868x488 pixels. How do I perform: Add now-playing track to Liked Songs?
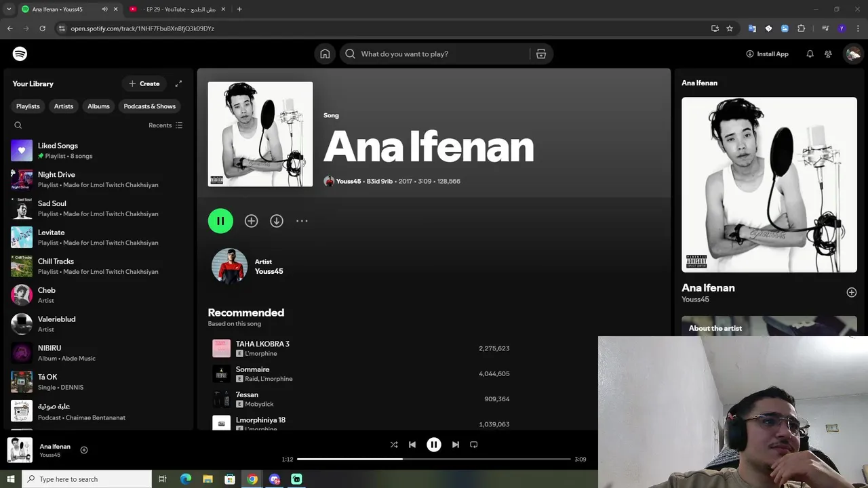click(x=84, y=450)
